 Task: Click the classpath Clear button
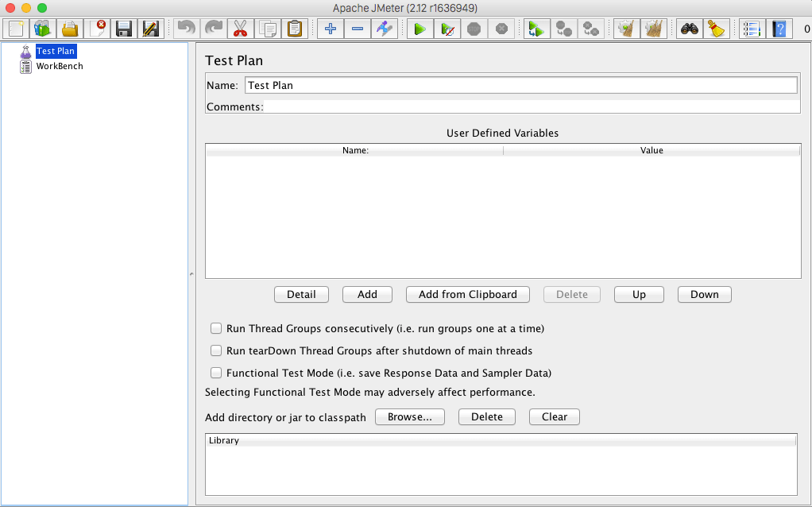(x=554, y=417)
